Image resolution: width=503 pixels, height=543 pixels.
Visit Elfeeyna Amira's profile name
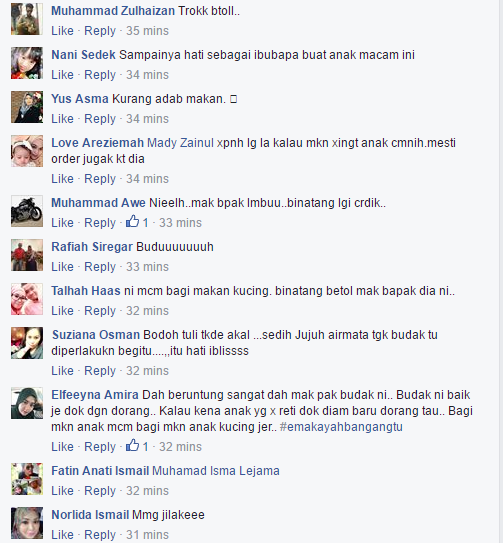click(95, 395)
